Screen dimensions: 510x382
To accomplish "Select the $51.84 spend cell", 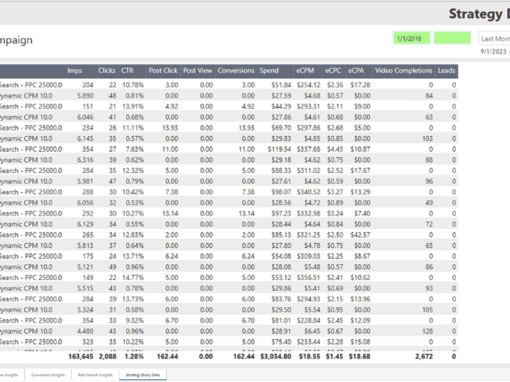I will [281, 85].
